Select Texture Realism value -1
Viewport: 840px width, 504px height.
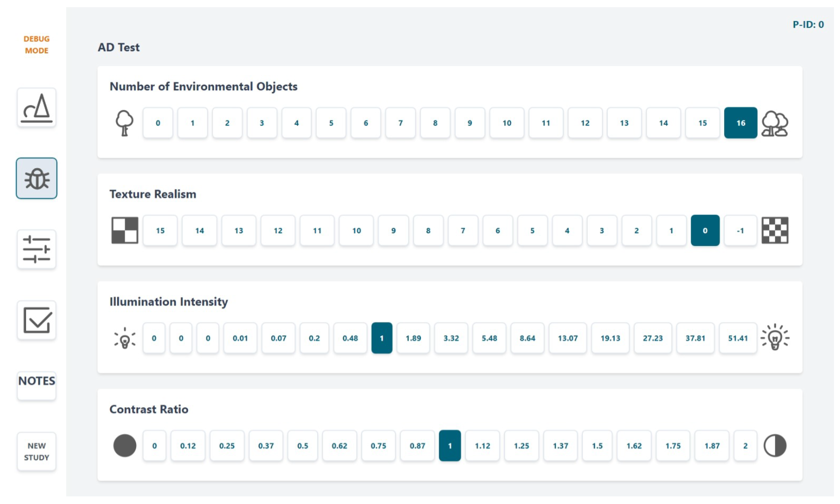740,230
